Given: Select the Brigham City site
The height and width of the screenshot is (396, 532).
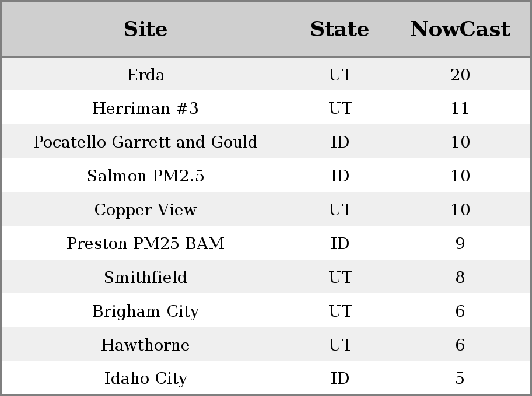Looking at the screenshot, I should click(x=145, y=311).
